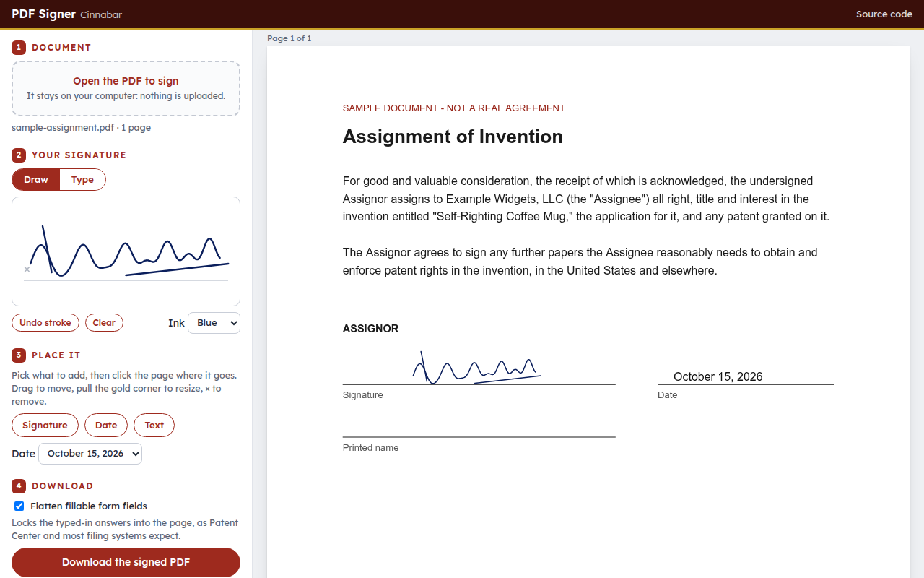Click step 2 number badge

pyautogui.click(x=19, y=155)
